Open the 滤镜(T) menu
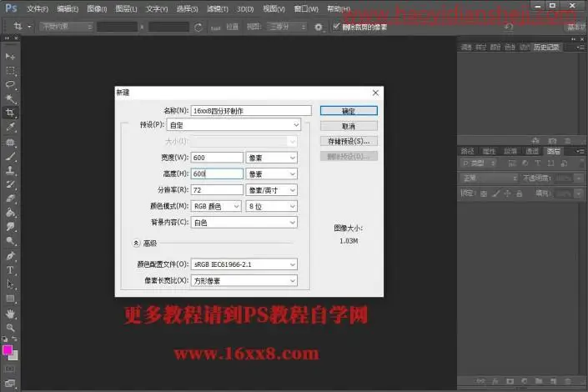588x392 pixels. coord(218,8)
